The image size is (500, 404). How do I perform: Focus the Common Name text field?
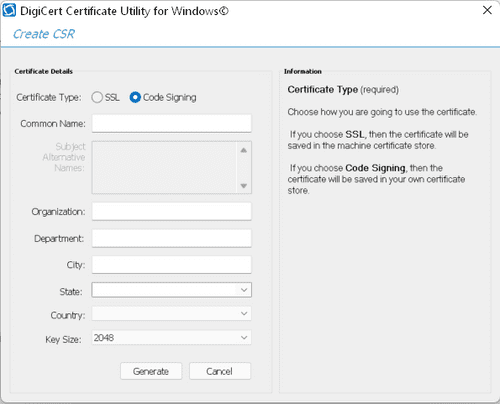pos(172,124)
